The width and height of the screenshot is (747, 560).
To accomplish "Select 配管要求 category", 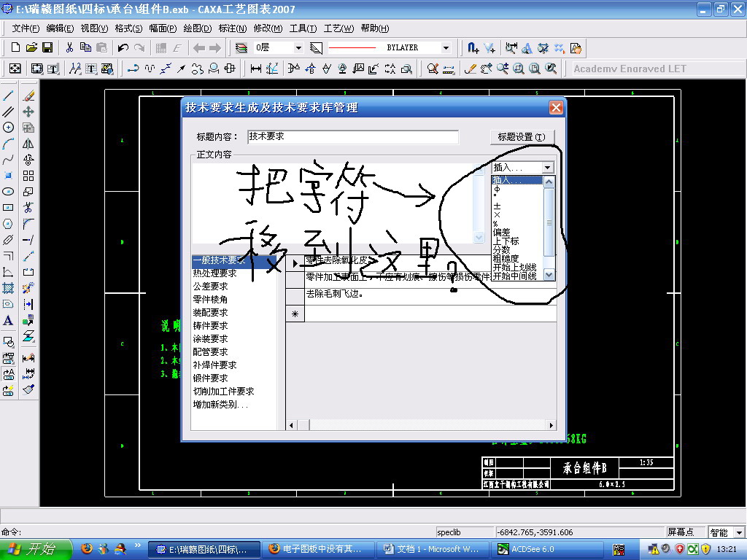I will coord(211,352).
